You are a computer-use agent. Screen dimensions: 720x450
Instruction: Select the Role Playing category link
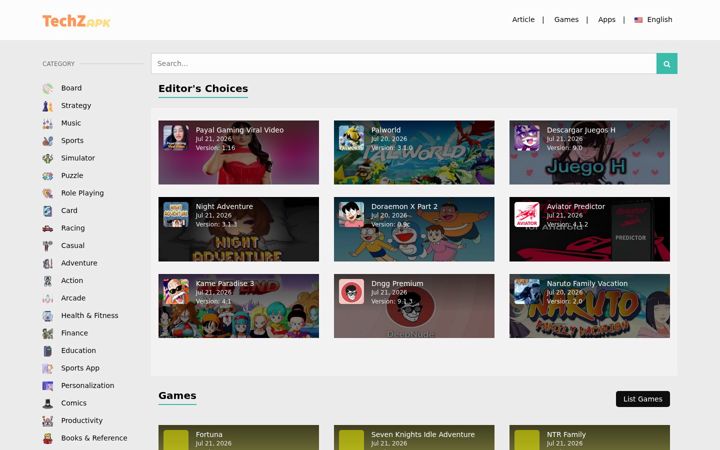[x=83, y=193]
